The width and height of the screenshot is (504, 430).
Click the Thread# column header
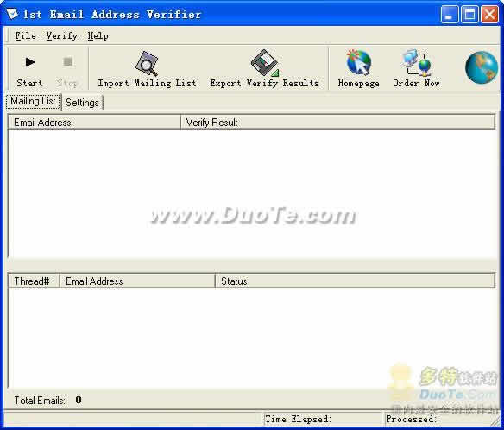(34, 281)
